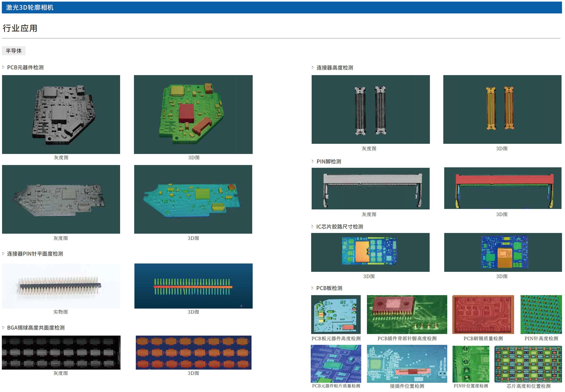Open the orange BGA solder ball 3D image

tap(194, 352)
